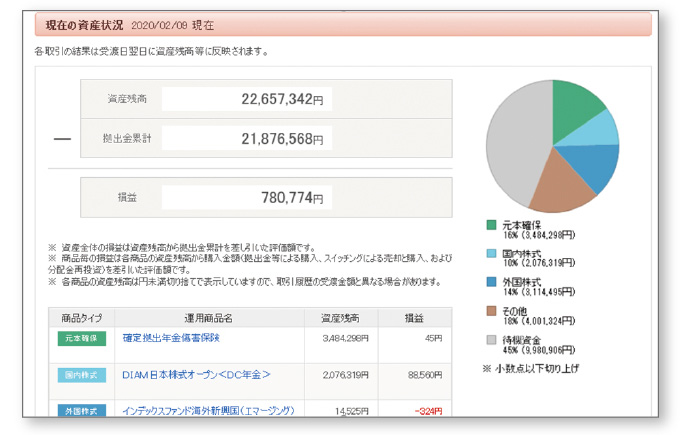Click the gray 待機資金 legend swatch
Screen dimensions: 680x435
tap(492, 341)
